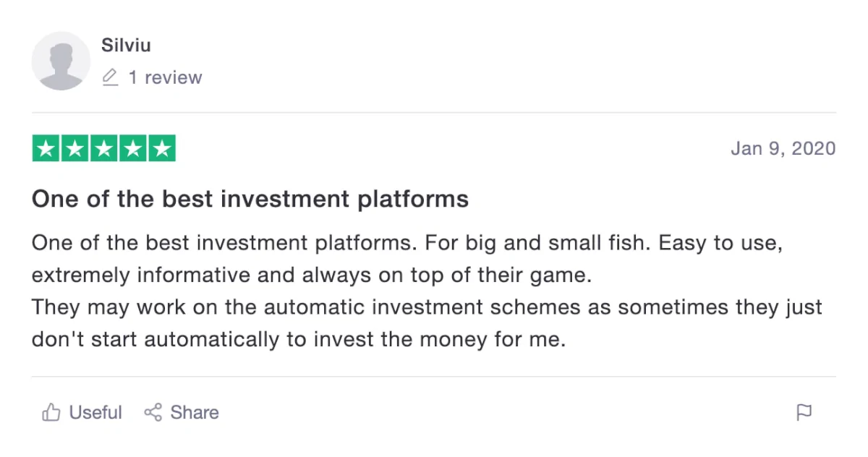Click the third green rating star

tap(104, 149)
